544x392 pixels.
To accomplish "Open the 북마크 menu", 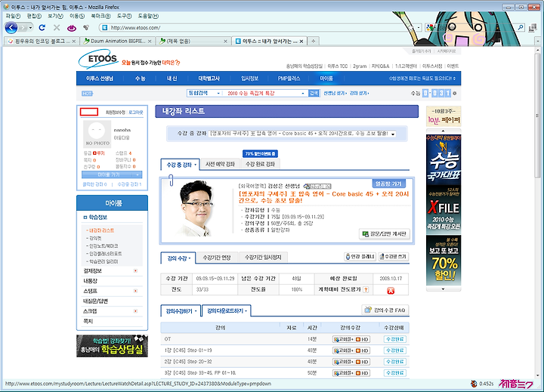I will point(100,16).
